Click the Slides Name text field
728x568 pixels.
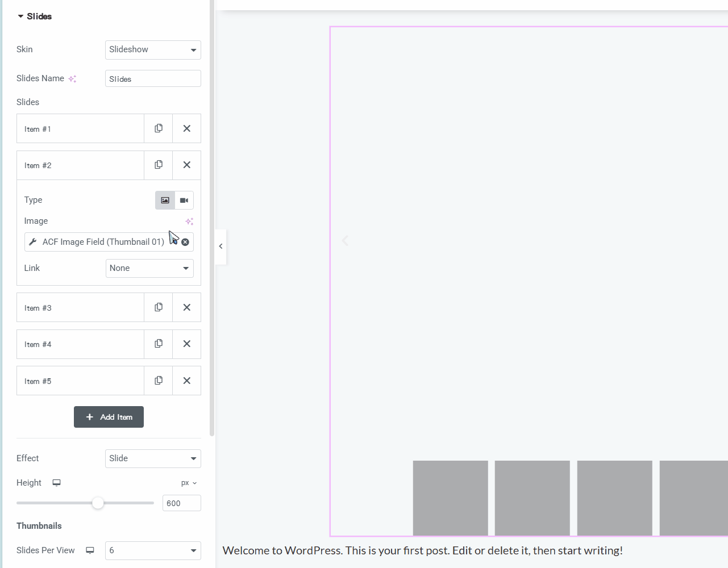pos(153,79)
